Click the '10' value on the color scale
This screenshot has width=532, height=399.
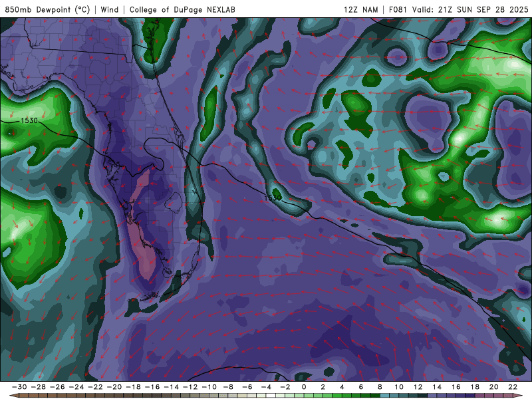(399, 387)
